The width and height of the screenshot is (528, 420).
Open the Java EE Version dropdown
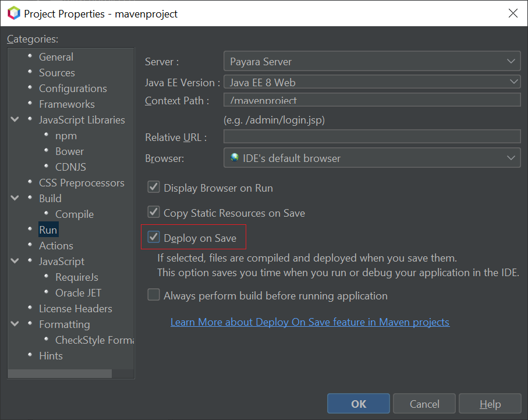371,82
